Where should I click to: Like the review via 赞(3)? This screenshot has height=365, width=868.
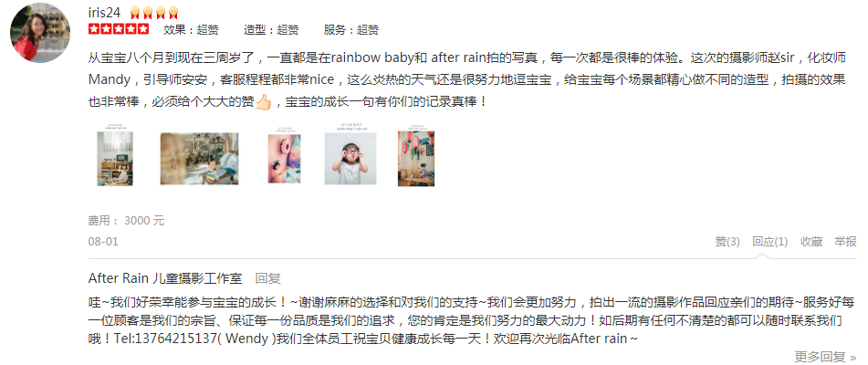727,242
